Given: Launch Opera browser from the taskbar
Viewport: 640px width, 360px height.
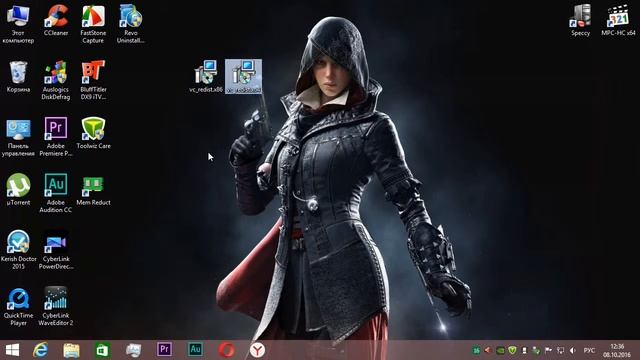Looking at the screenshot, I should tap(226, 350).
